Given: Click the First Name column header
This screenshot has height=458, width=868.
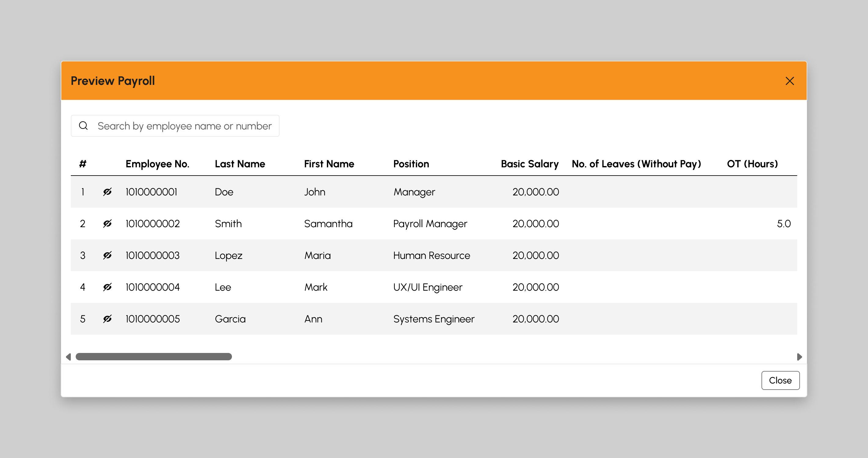Looking at the screenshot, I should [x=329, y=164].
